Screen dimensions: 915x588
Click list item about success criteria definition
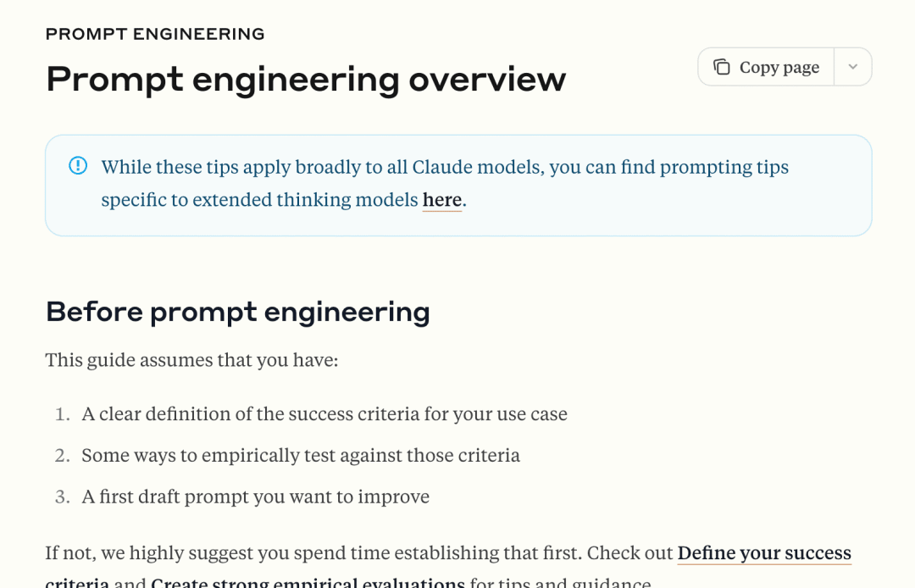[x=324, y=413]
